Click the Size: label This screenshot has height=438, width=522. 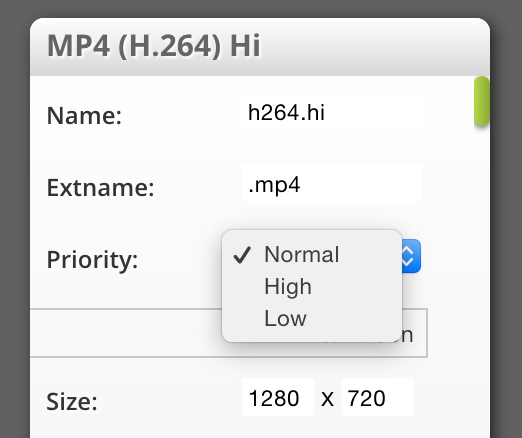72,401
